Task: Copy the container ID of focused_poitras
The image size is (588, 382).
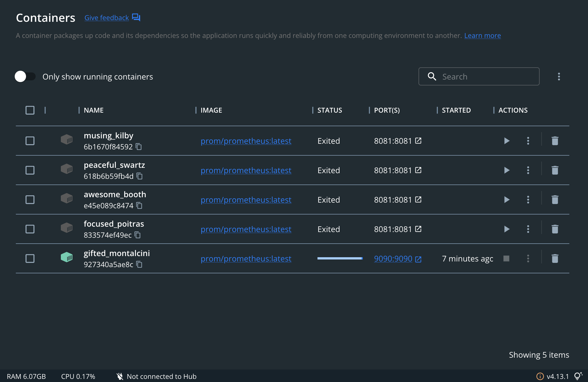Action: pyautogui.click(x=137, y=235)
